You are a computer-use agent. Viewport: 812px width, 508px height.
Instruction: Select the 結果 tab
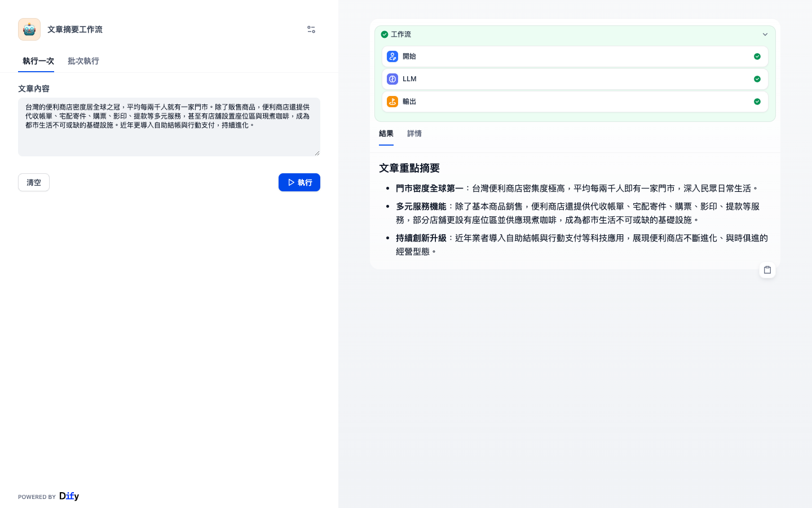(x=386, y=134)
